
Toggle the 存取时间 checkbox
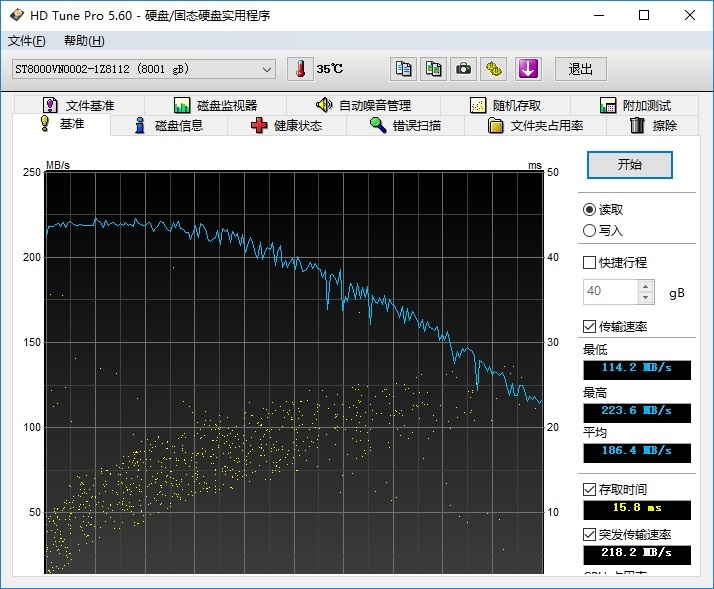pos(590,490)
